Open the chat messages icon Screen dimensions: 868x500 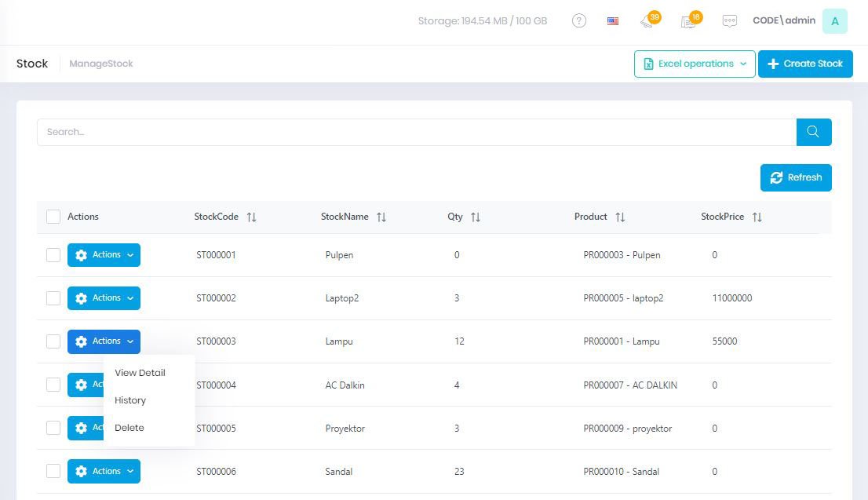coord(730,21)
